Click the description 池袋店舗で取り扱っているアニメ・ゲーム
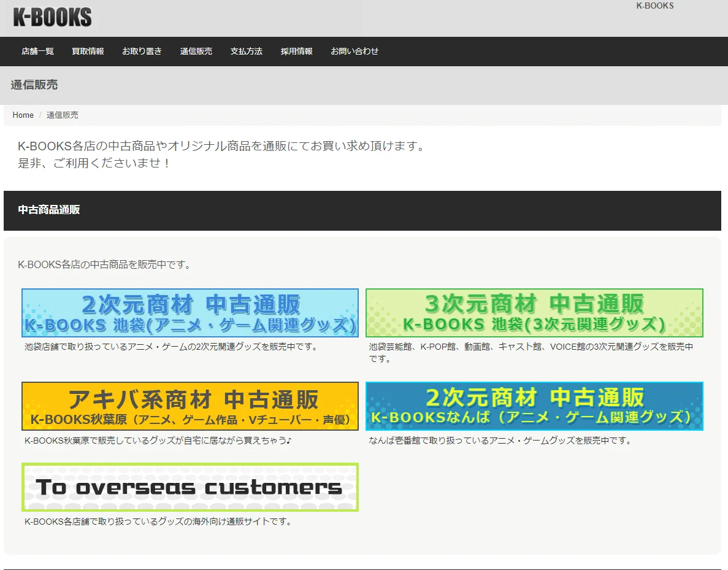The width and height of the screenshot is (728, 570). pyautogui.click(x=172, y=347)
